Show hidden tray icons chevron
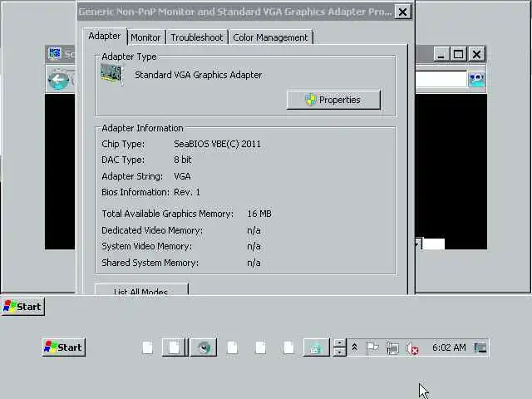This screenshot has height=399, width=532. point(354,347)
